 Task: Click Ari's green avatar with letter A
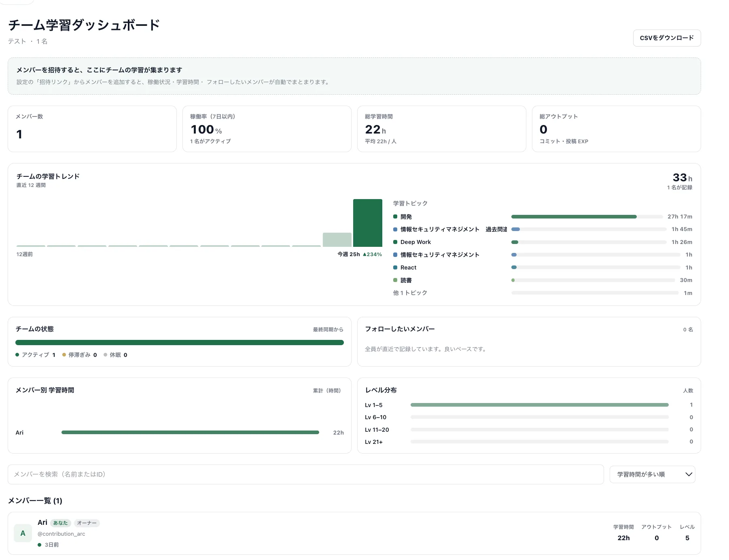23,533
